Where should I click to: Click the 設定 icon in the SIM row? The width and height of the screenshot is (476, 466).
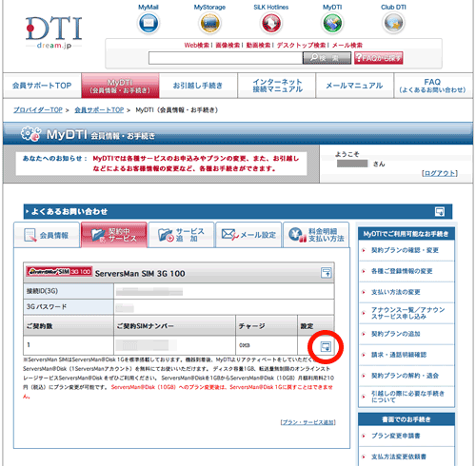tap(326, 346)
